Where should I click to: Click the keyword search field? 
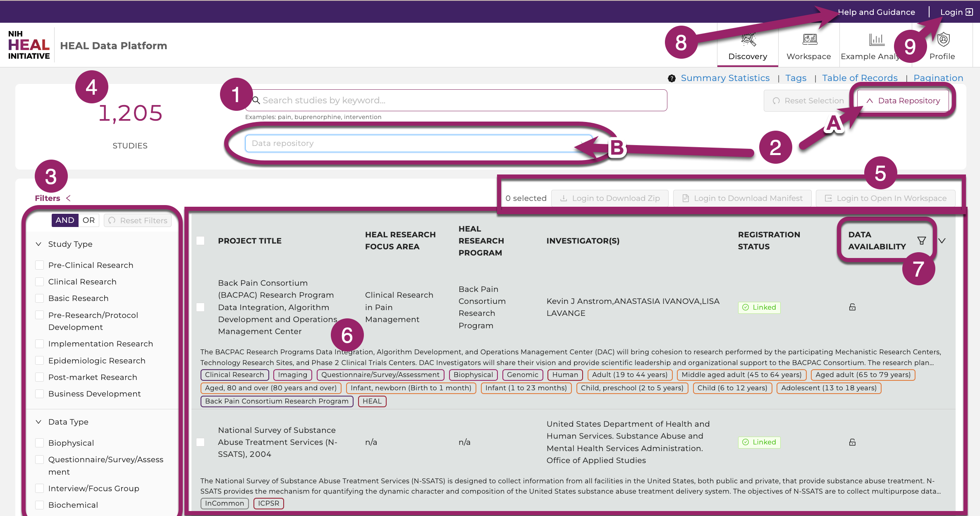pyautogui.click(x=456, y=100)
